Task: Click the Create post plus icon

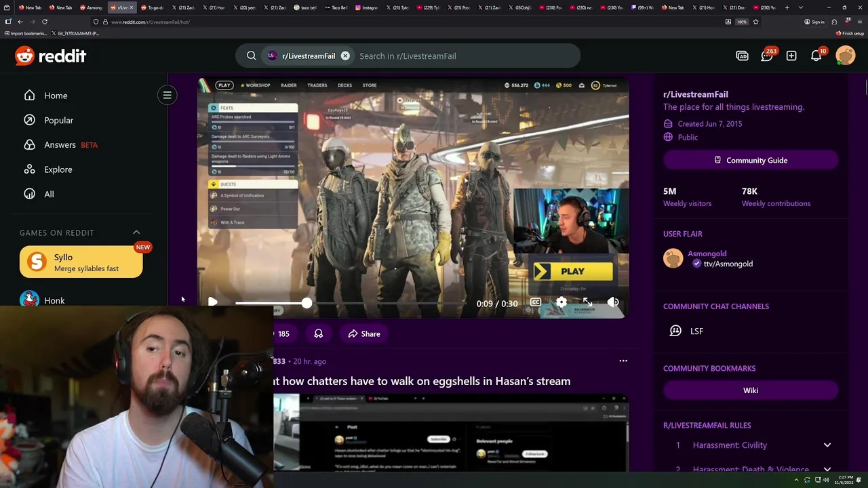Action: click(x=791, y=56)
